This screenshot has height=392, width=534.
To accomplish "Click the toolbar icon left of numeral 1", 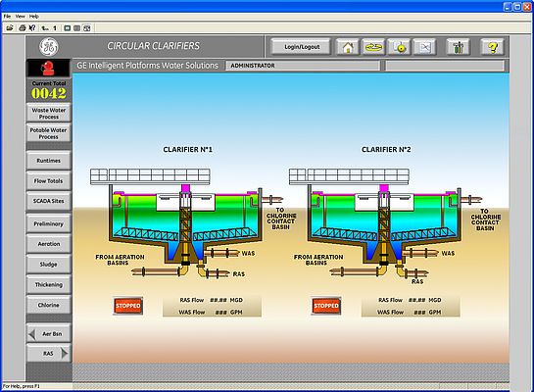I will [45, 27].
